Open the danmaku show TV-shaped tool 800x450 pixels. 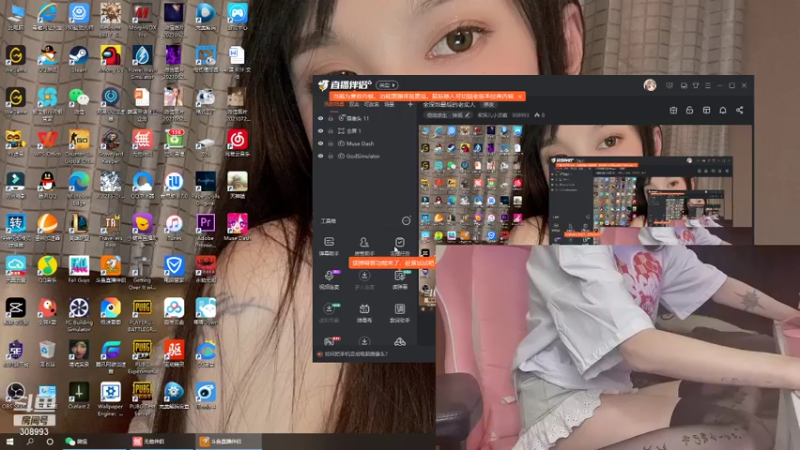click(364, 312)
